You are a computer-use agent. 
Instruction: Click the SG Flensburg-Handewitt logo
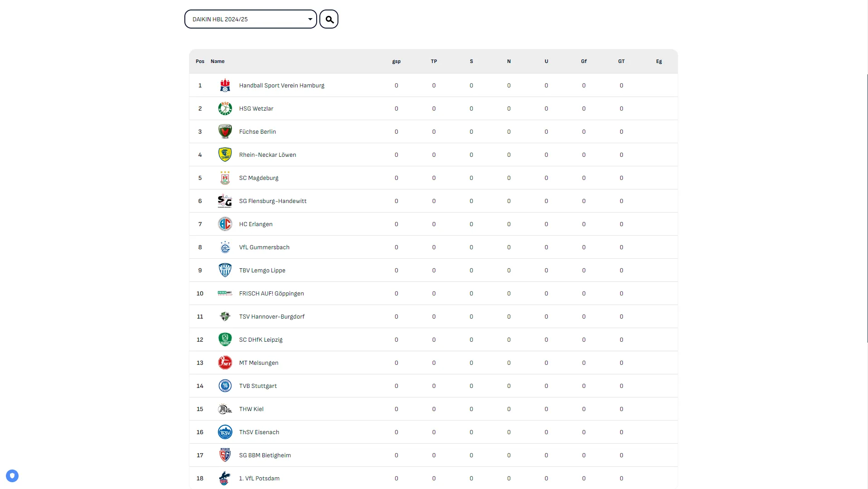(225, 201)
